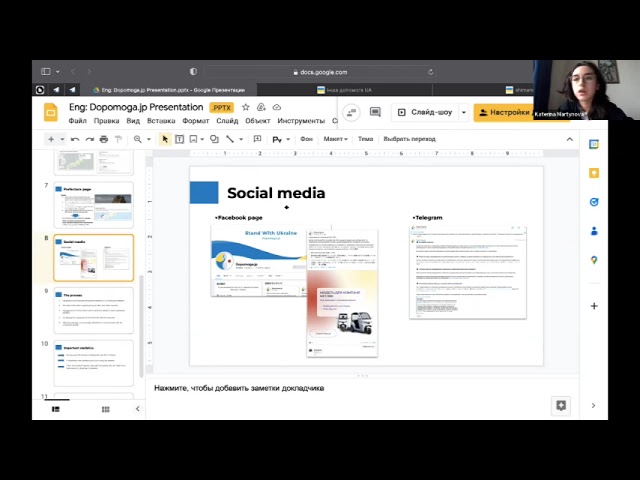Choose the shape tool in toolbar
This screenshot has width=640, height=480.
tap(214, 139)
